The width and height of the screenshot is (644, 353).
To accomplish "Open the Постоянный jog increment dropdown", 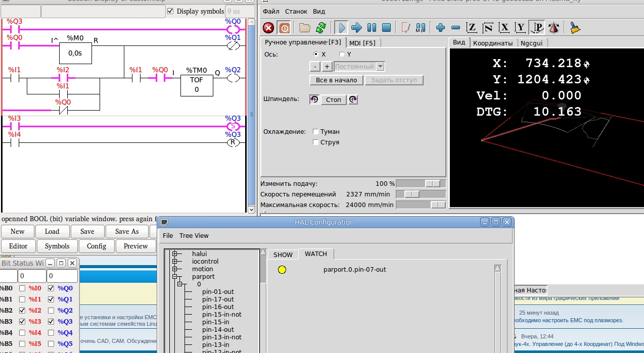I will [x=381, y=67].
